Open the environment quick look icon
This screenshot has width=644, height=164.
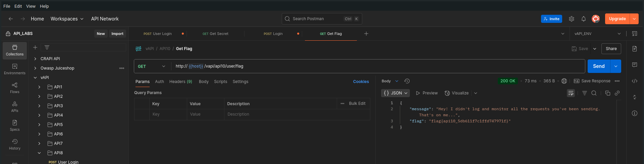(635, 34)
